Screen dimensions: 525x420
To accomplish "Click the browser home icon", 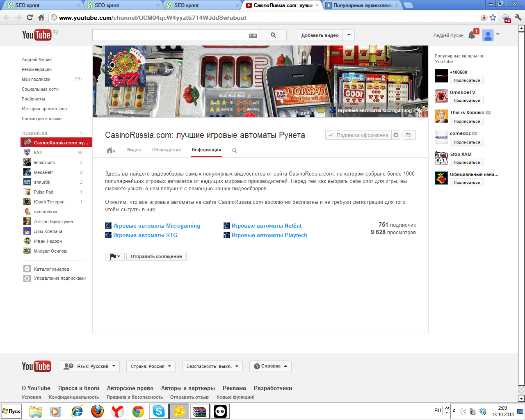I will click(x=41, y=17).
